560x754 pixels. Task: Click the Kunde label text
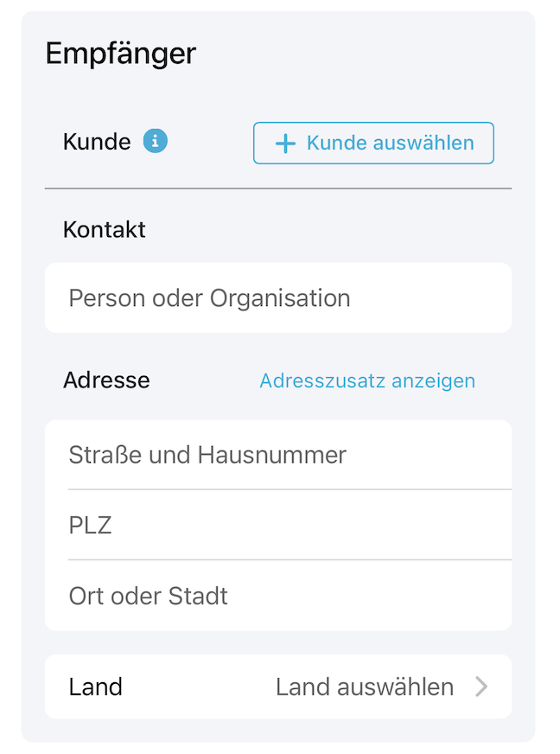point(97,142)
